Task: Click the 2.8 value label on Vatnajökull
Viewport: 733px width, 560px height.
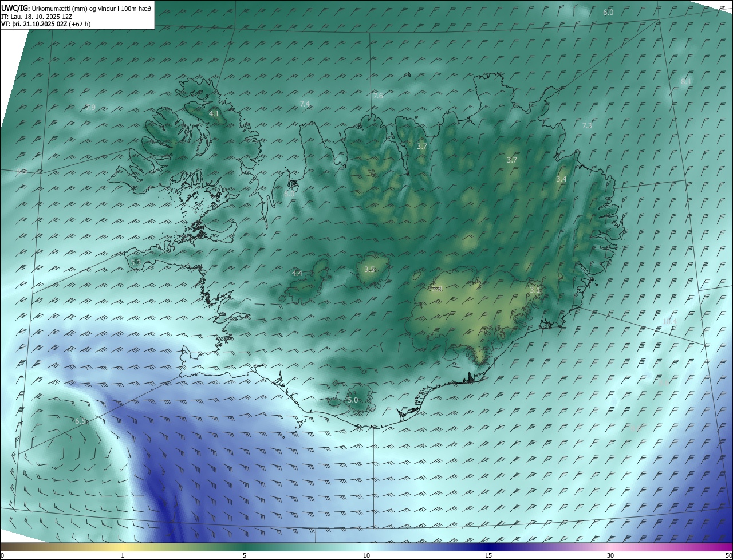Action: point(438,289)
